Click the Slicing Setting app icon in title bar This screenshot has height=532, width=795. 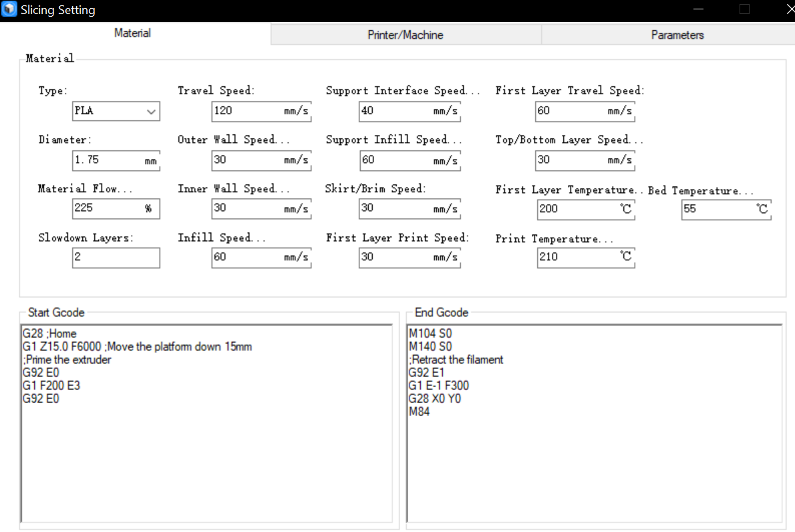tap(9, 9)
